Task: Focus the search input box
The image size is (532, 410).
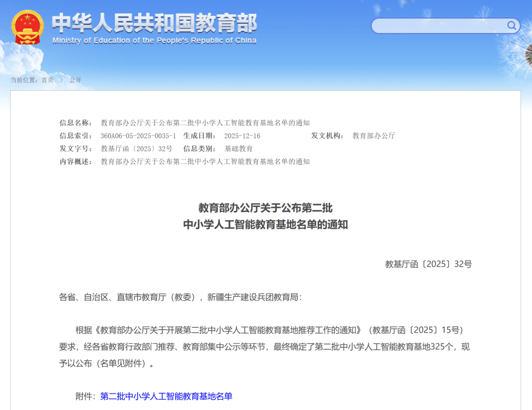Action: tap(438, 26)
